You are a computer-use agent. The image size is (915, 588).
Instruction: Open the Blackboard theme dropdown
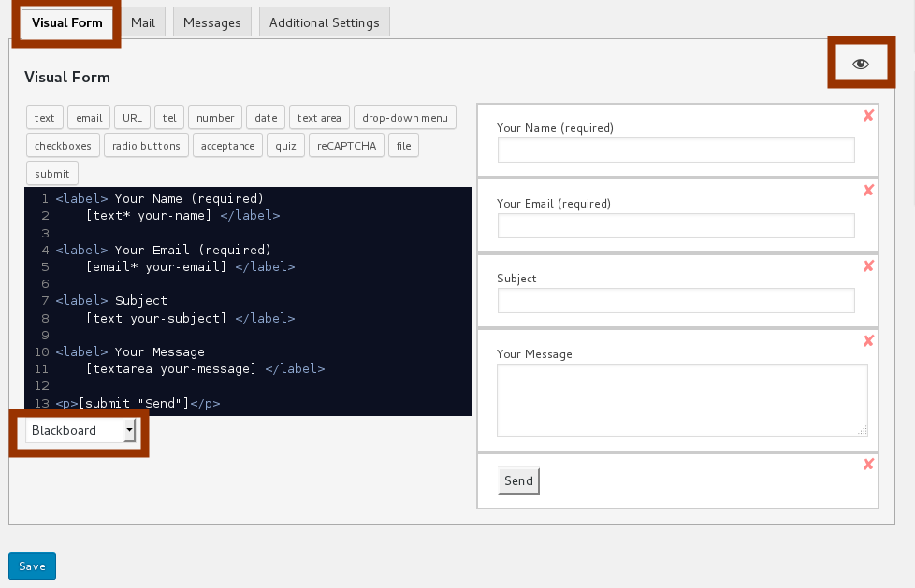coord(80,430)
